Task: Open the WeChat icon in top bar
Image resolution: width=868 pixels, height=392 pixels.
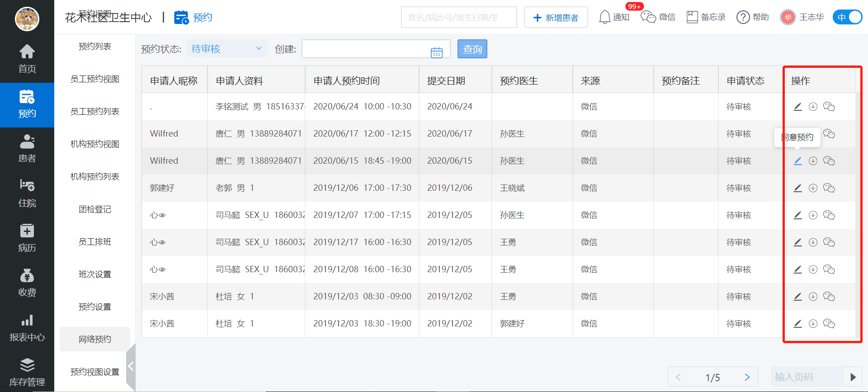Action: (x=648, y=17)
